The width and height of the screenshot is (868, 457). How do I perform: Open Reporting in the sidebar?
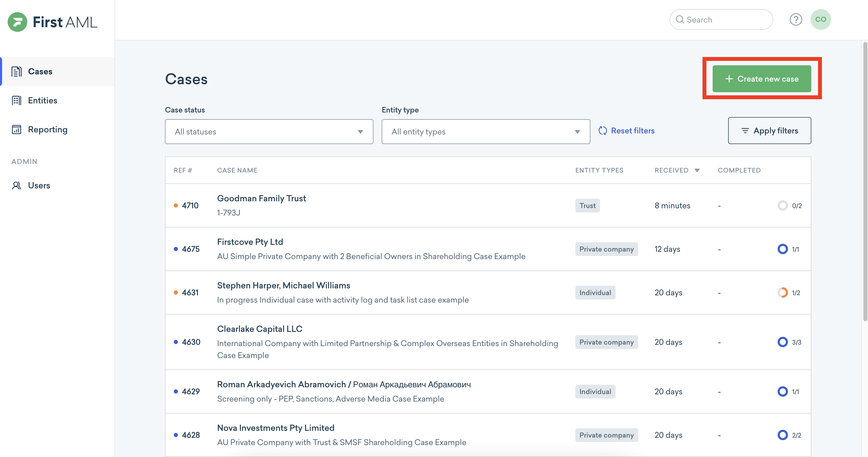coord(47,130)
